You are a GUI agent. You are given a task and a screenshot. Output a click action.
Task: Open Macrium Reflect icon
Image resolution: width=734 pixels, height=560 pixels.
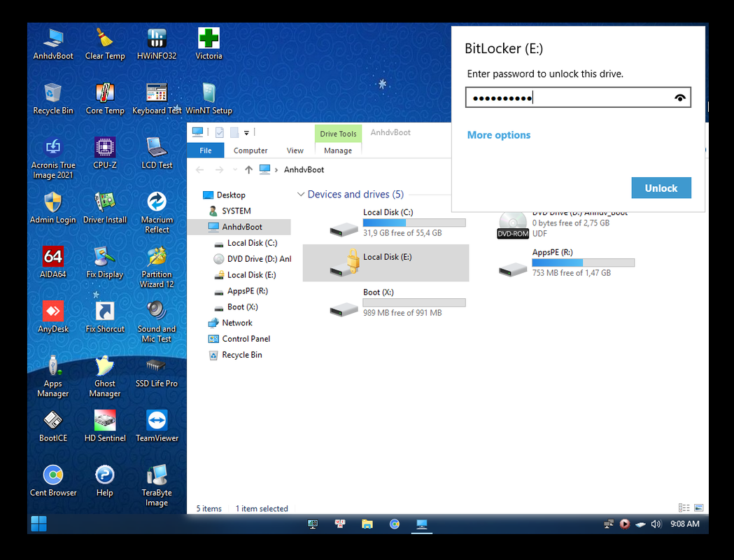(157, 213)
